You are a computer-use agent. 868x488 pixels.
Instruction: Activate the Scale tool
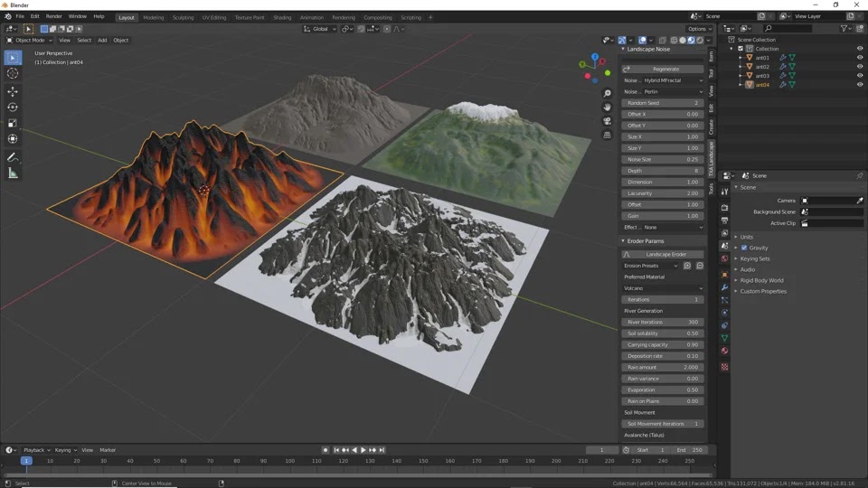click(13, 124)
